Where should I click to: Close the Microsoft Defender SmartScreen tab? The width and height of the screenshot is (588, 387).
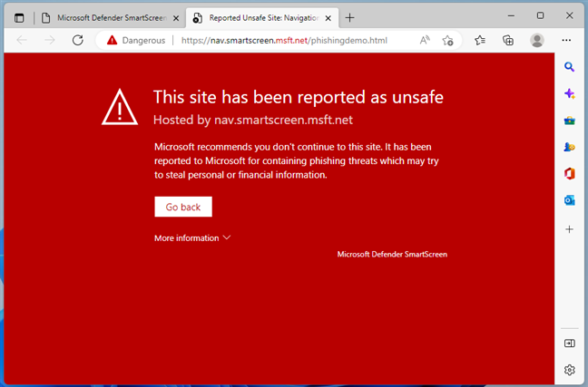(x=176, y=18)
